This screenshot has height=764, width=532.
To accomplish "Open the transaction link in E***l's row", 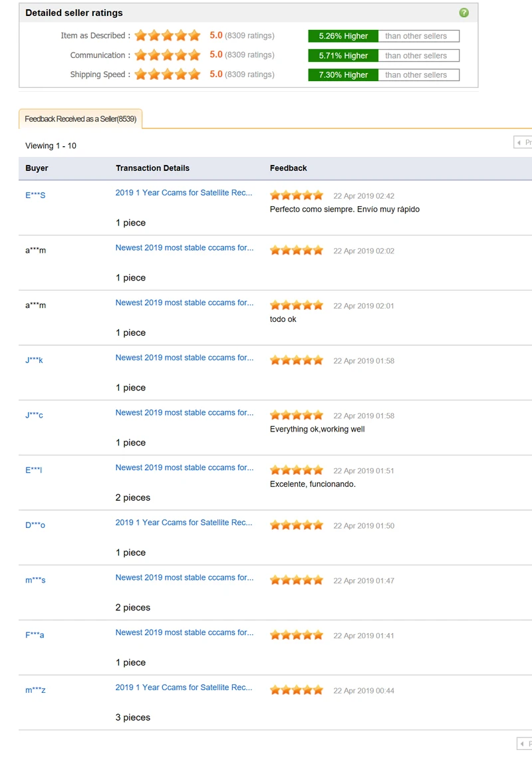I will 184,467.
